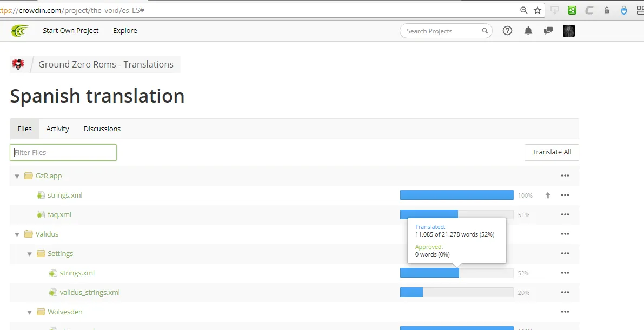
Task: Open the Start Own Project menu item
Action: (x=71, y=31)
